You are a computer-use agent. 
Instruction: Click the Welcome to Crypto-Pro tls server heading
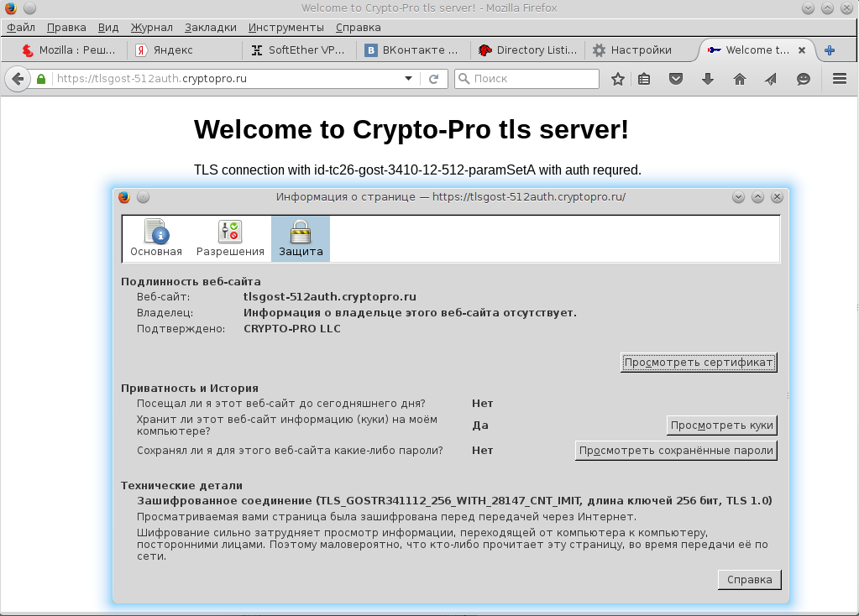pyautogui.click(x=411, y=130)
